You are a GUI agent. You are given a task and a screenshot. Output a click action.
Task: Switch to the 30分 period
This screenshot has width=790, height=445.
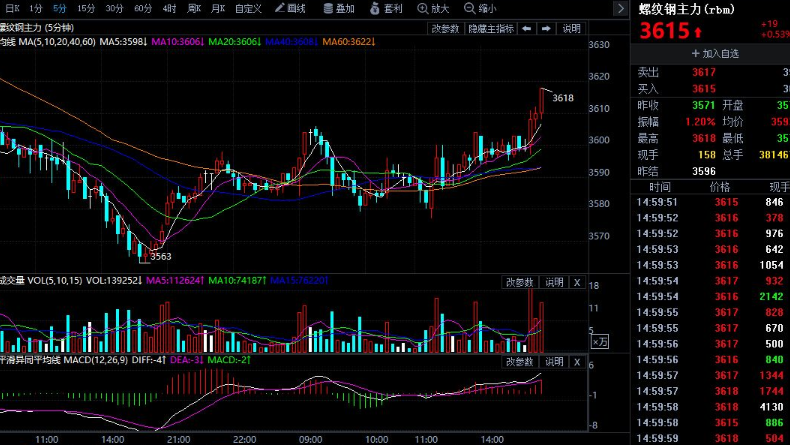(114, 8)
